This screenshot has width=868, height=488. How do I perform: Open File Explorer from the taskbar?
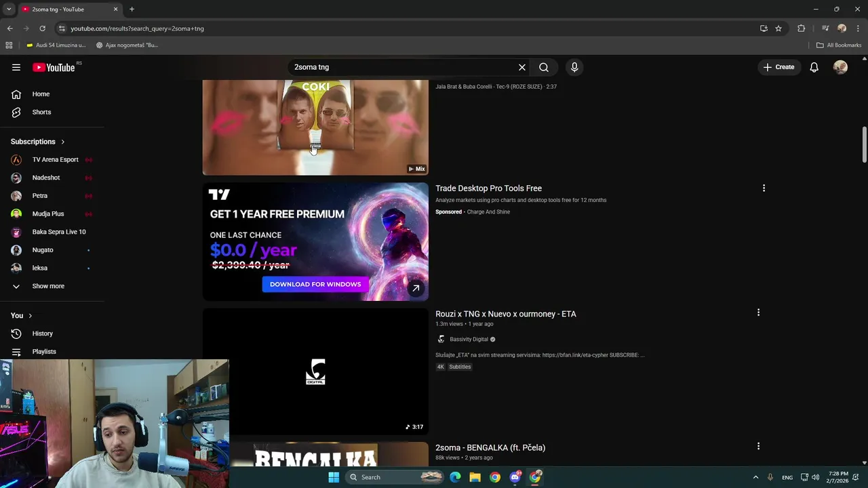pos(475,477)
